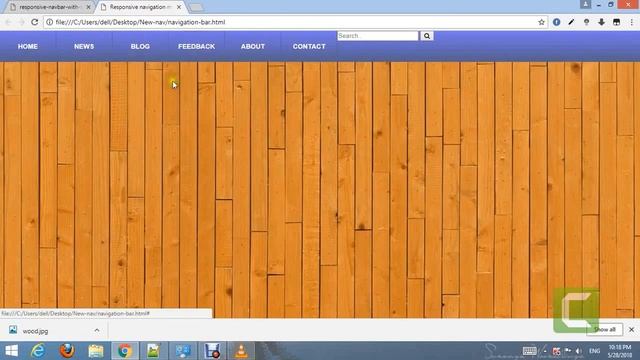Image resolution: width=640 pixels, height=360 pixels.
Task: Go back using the browser back arrow
Action: 9,22
